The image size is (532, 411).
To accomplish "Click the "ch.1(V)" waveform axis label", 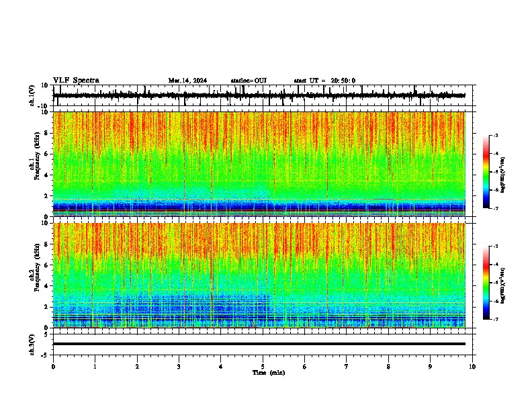I will [32, 95].
